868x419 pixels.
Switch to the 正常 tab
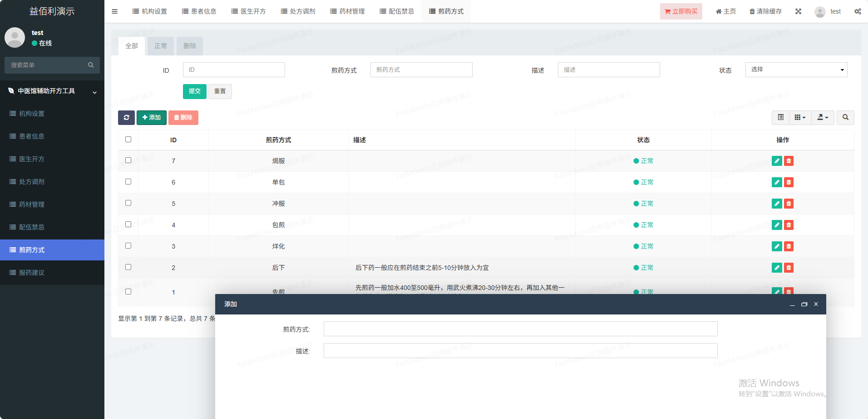point(160,46)
